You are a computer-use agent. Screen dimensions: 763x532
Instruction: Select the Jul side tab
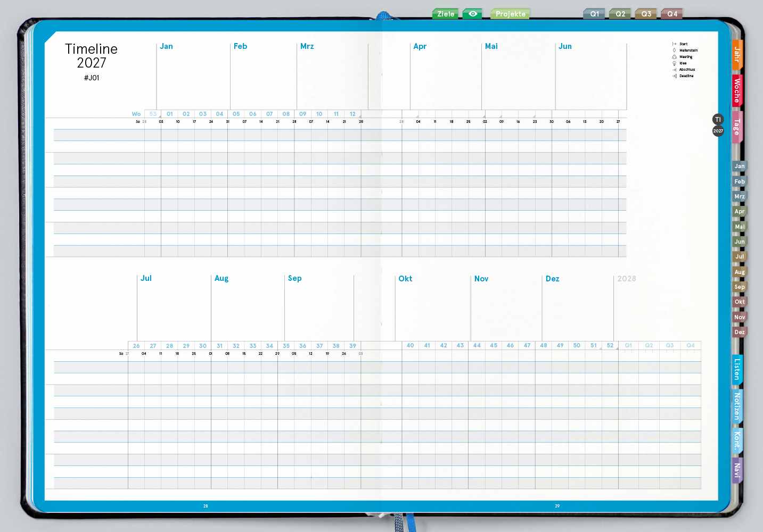point(740,256)
